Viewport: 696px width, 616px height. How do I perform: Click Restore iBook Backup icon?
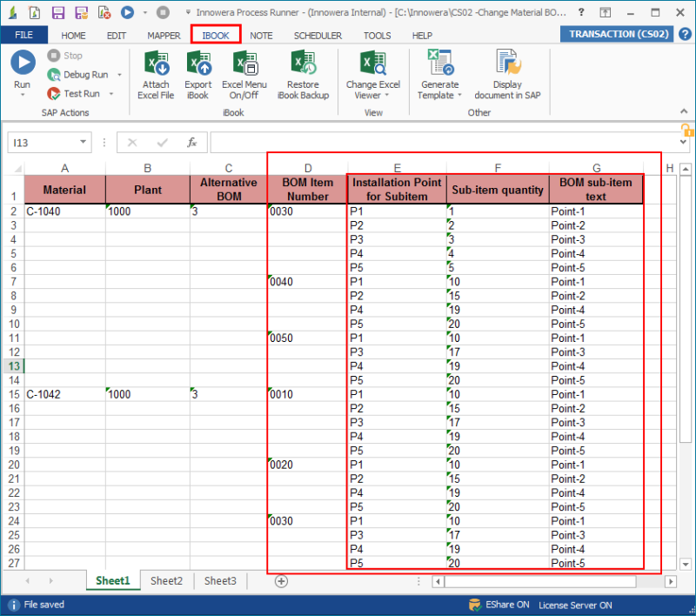tap(302, 64)
